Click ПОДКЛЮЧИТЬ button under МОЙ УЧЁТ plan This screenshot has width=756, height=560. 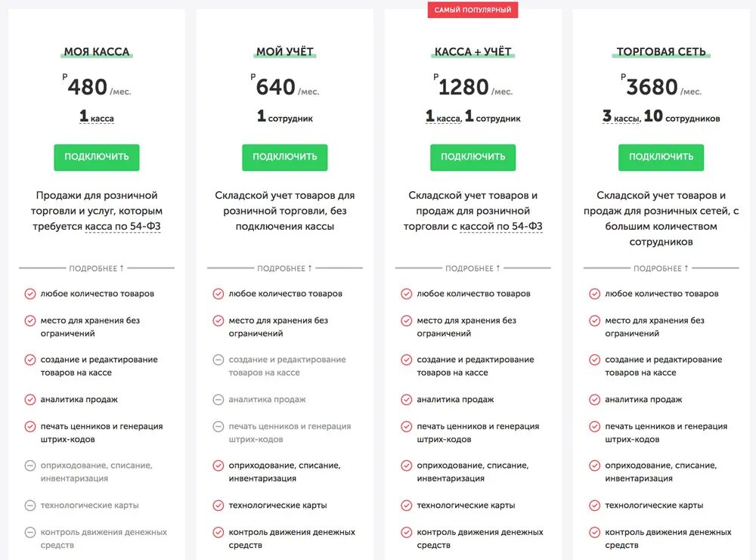click(x=284, y=157)
